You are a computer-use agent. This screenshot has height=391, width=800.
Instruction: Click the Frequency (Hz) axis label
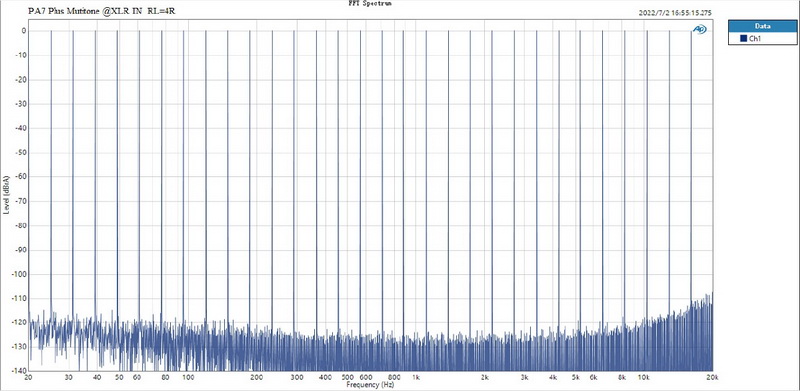point(370,384)
